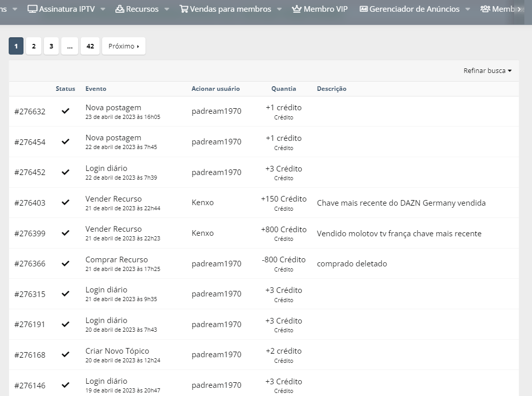Expand the Recursos menu arrow
532x396 pixels.
tap(166, 9)
